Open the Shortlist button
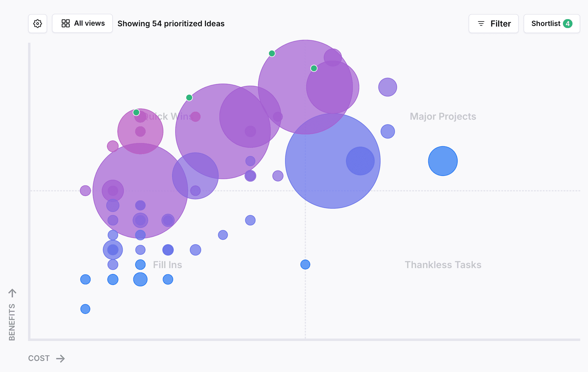 pyautogui.click(x=552, y=24)
